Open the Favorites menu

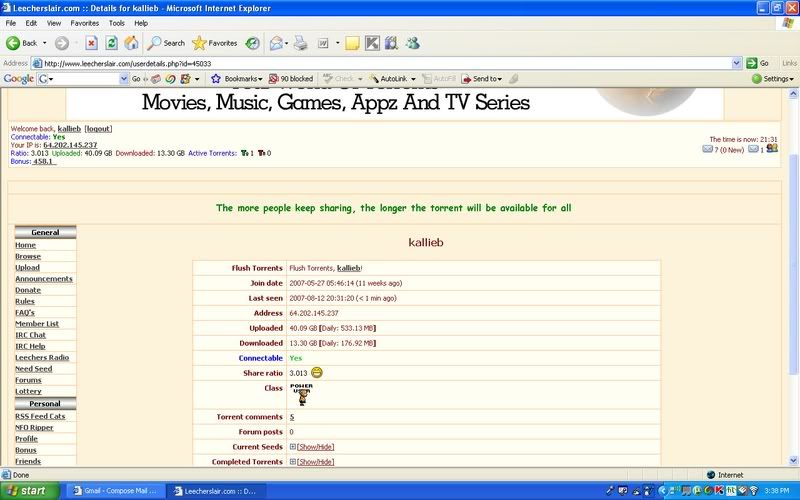(x=85, y=23)
